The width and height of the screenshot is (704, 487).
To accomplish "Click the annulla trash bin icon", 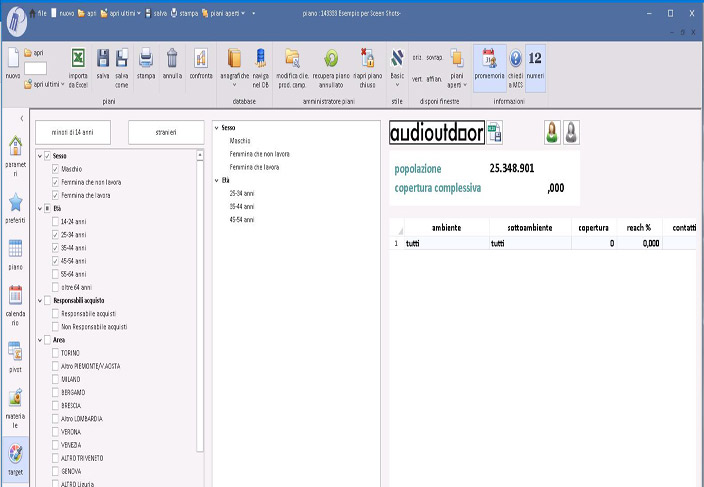I will point(172,59).
